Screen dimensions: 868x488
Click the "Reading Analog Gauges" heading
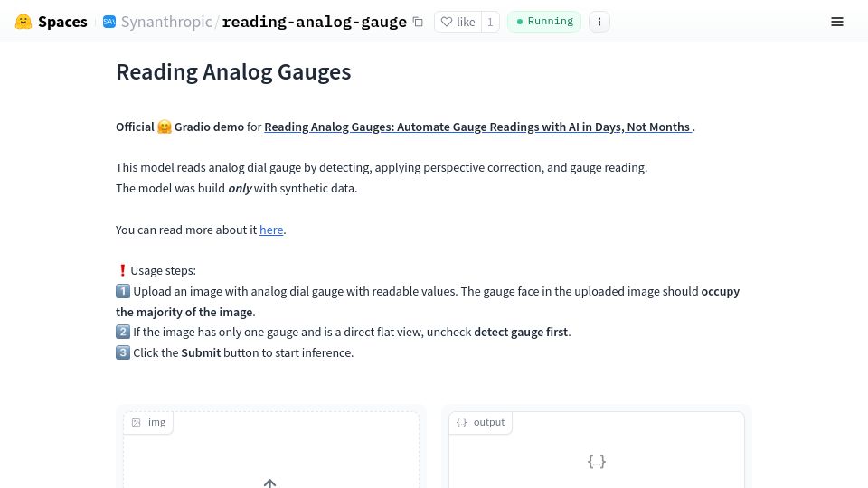(x=233, y=72)
